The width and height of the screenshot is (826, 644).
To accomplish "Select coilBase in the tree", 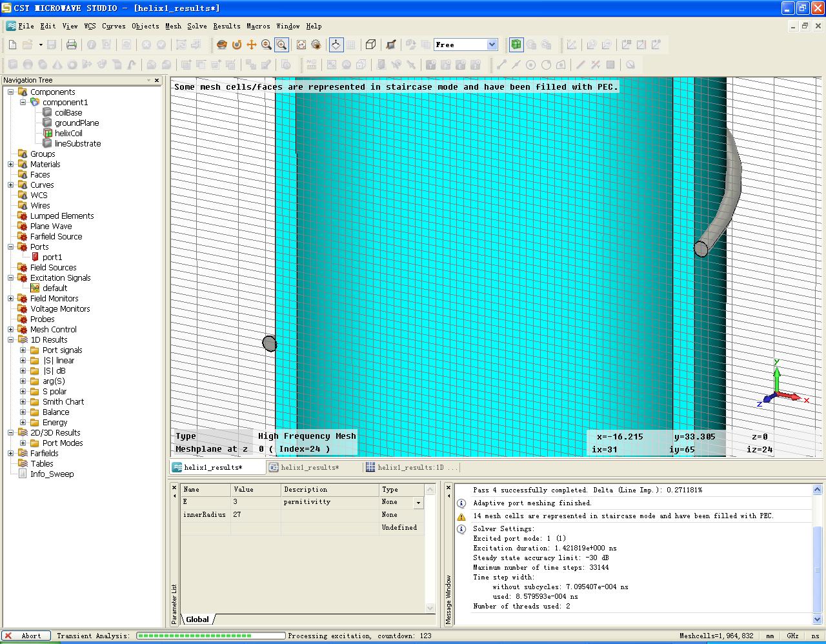I will point(68,113).
